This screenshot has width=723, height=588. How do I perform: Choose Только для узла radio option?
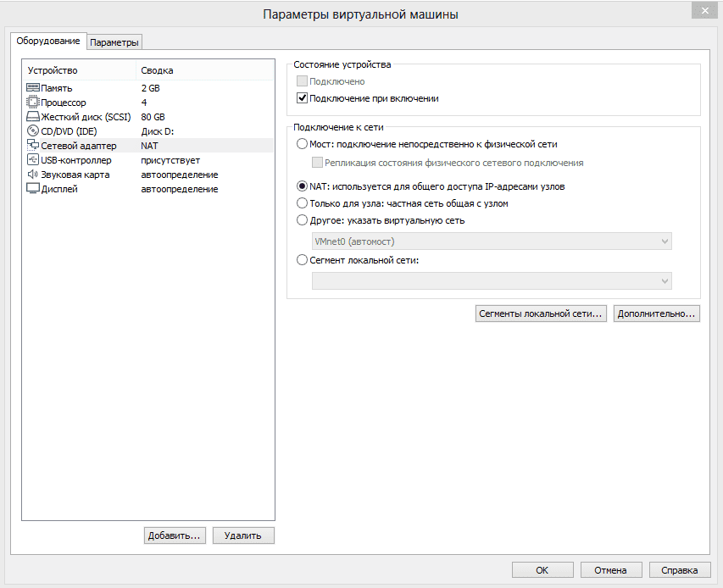(303, 203)
